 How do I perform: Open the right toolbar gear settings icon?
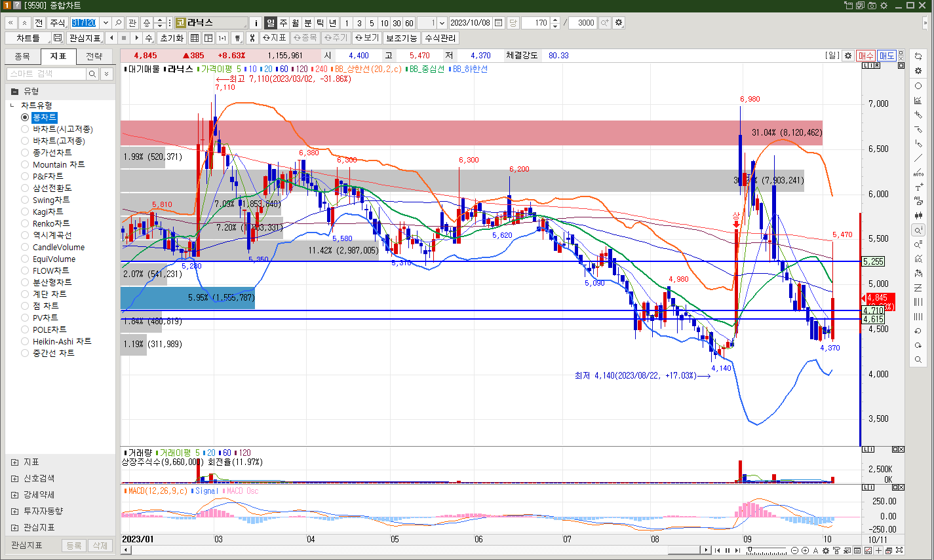918,71
